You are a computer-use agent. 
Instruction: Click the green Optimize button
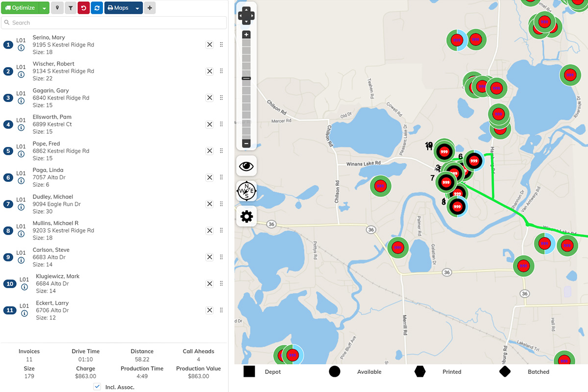(x=20, y=8)
